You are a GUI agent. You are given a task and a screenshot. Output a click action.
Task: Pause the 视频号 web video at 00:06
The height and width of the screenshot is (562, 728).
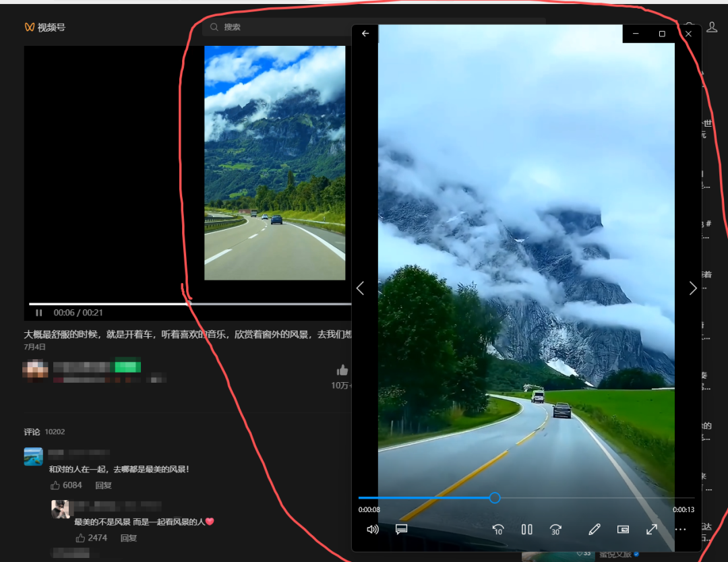coord(39,313)
